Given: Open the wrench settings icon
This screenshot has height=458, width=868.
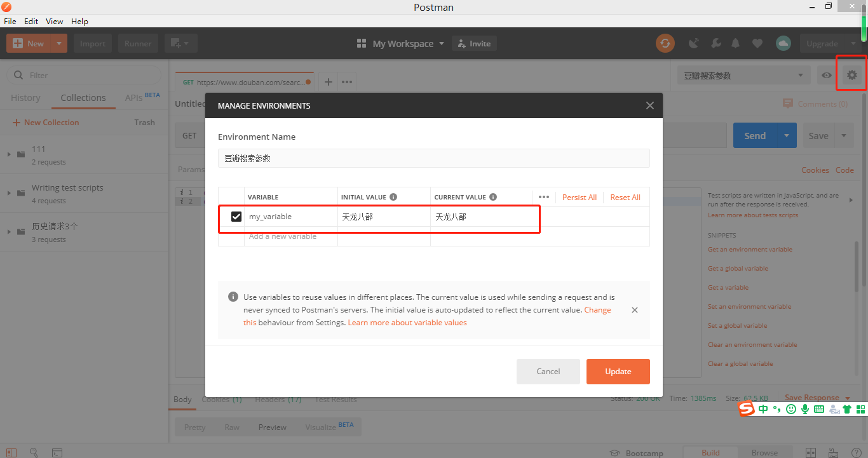Looking at the screenshot, I should tap(715, 43).
